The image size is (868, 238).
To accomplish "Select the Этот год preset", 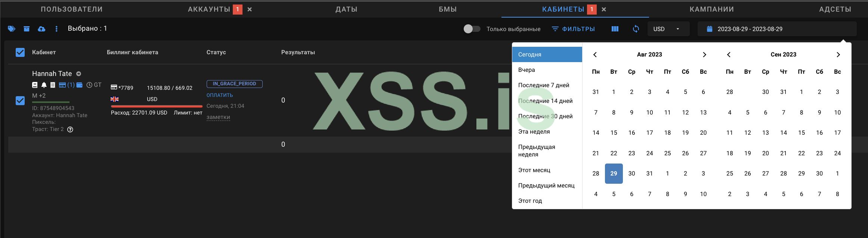I will coord(547,201).
